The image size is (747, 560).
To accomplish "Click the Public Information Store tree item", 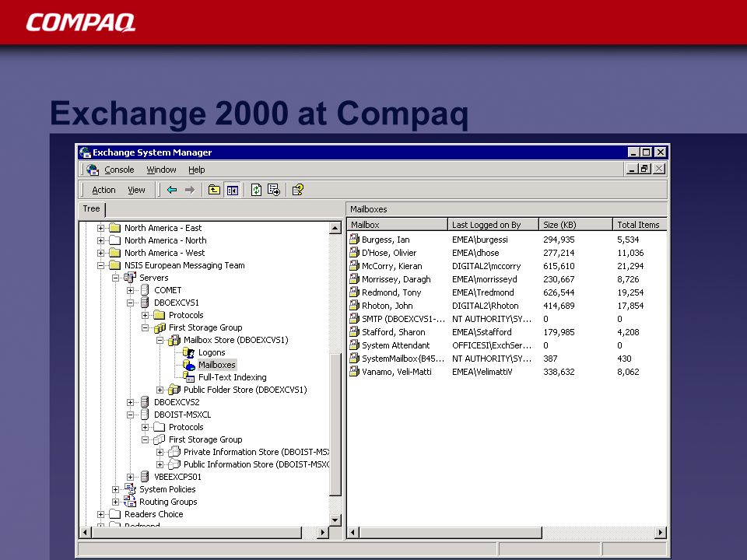I will 256,464.
